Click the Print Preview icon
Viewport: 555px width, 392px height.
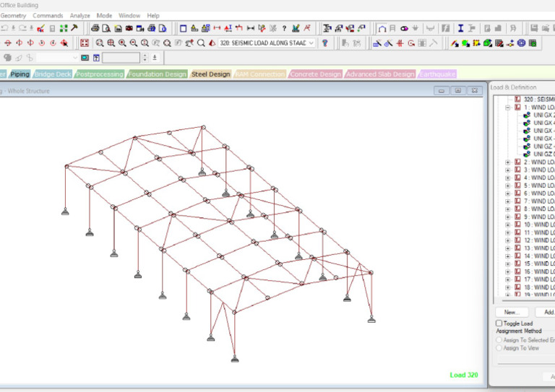pos(106,29)
